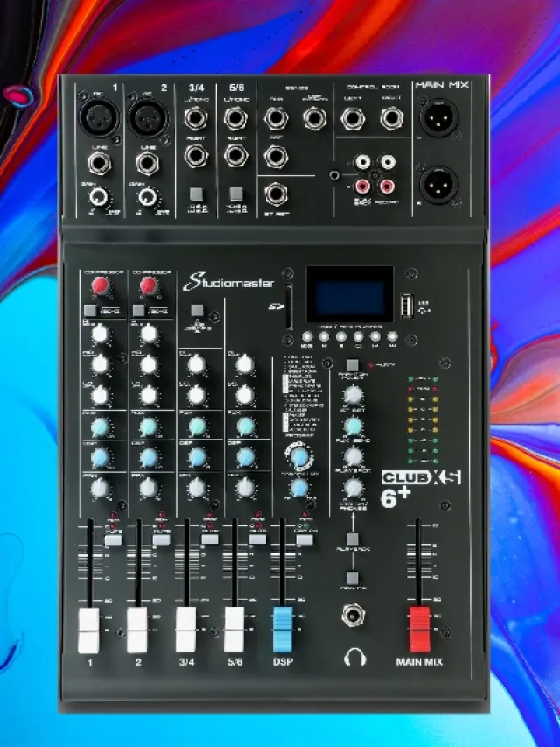Image resolution: width=560 pixels, height=747 pixels.
Task: Click the channel 1 XLR mic input
Action: click(99, 116)
